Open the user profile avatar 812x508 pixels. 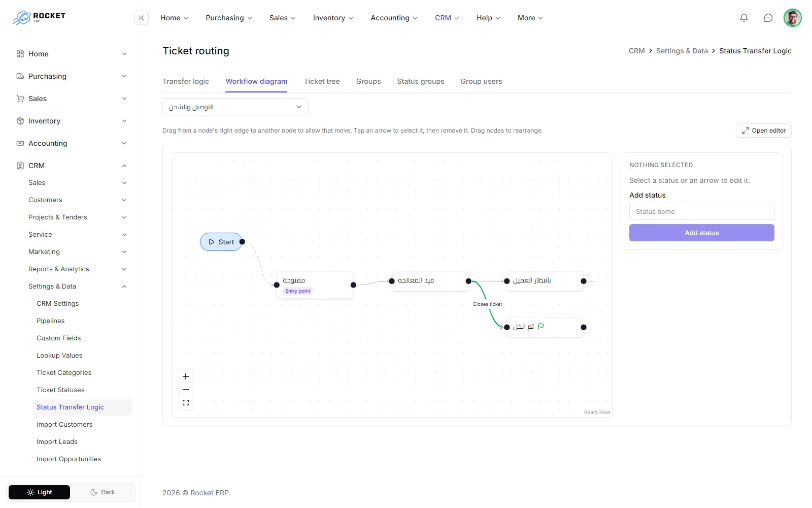click(x=793, y=18)
